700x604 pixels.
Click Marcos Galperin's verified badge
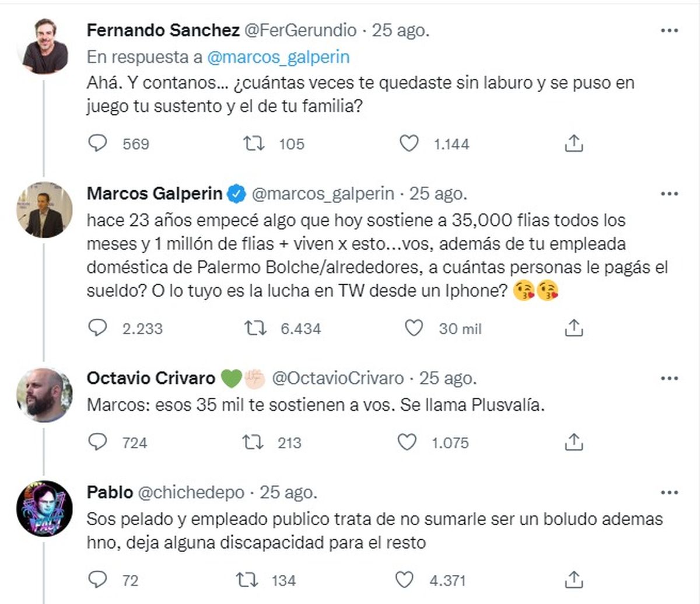tap(236, 193)
